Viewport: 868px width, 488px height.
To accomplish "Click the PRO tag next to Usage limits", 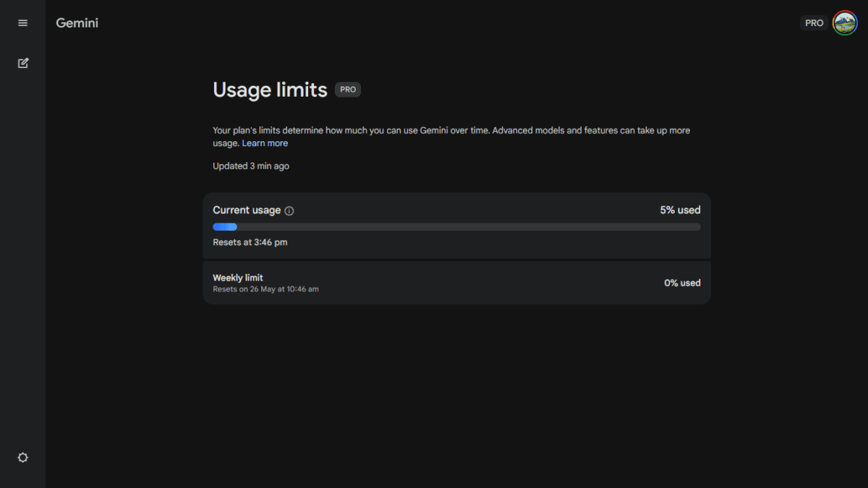I will 348,90.
